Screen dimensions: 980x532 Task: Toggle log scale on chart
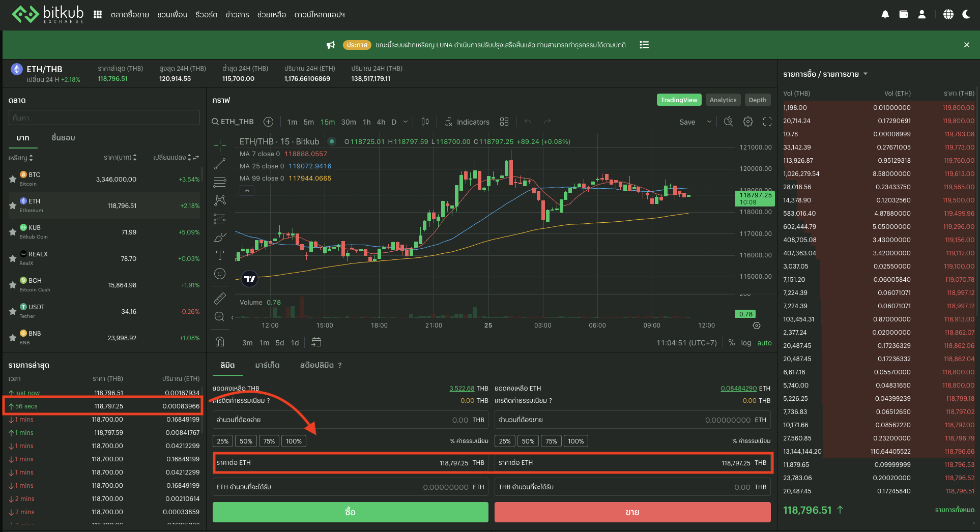(746, 343)
